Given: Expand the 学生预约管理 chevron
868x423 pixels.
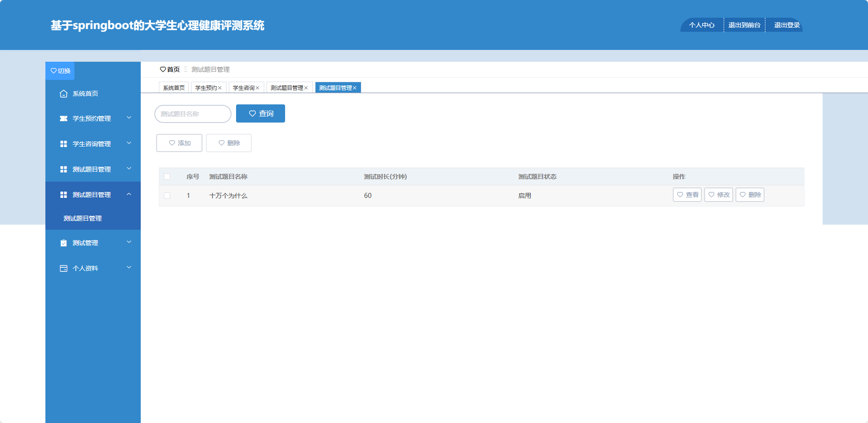Looking at the screenshot, I should (x=129, y=118).
